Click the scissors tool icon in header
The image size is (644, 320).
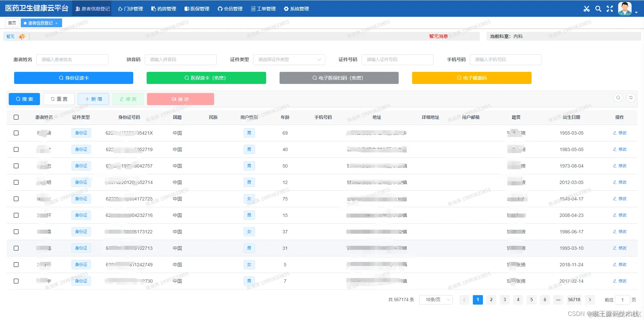coord(586,9)
